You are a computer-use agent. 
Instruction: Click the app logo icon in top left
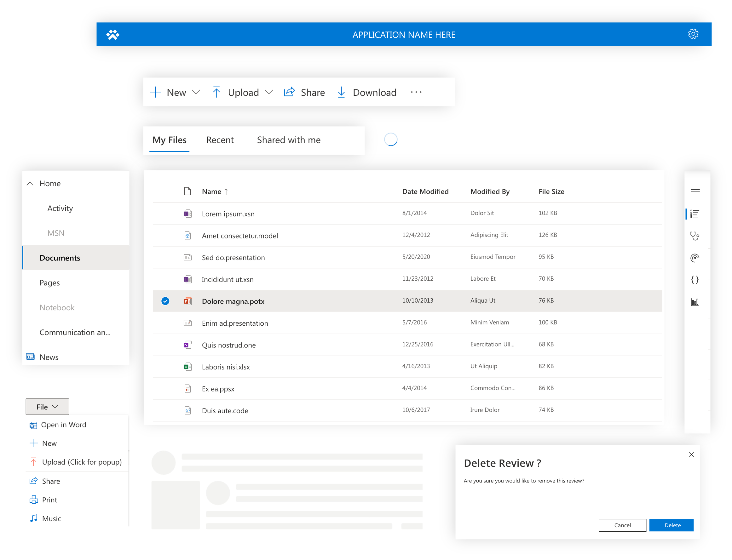[112, 34]
